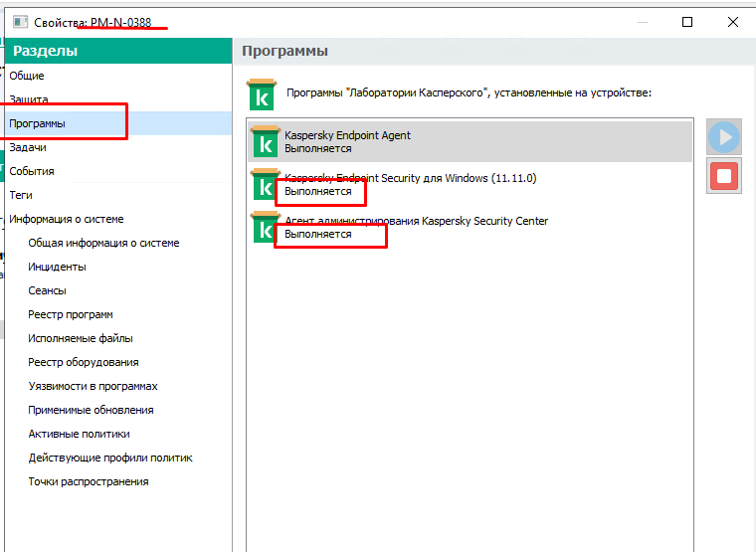Open the Сеансы subsection
The width and height of the screenshot is (756, 552).
(x=48, y=290)
